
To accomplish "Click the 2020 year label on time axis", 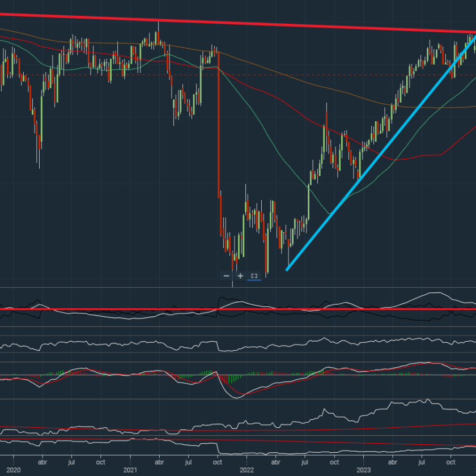I will (13, 470).
